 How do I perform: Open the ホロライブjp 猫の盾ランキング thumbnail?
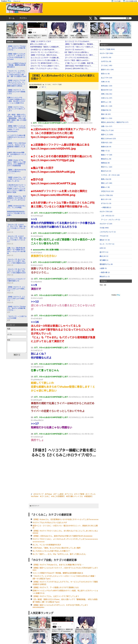click(x=100, y=30)
